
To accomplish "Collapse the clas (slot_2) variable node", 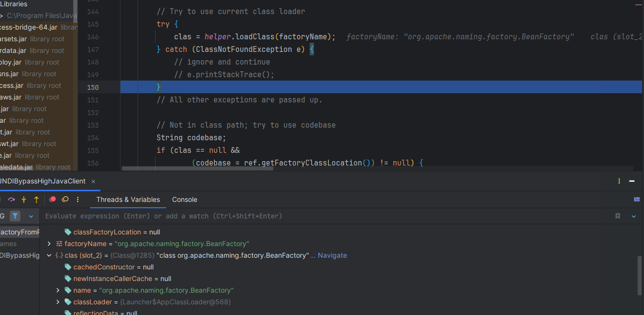I will 49,255.
